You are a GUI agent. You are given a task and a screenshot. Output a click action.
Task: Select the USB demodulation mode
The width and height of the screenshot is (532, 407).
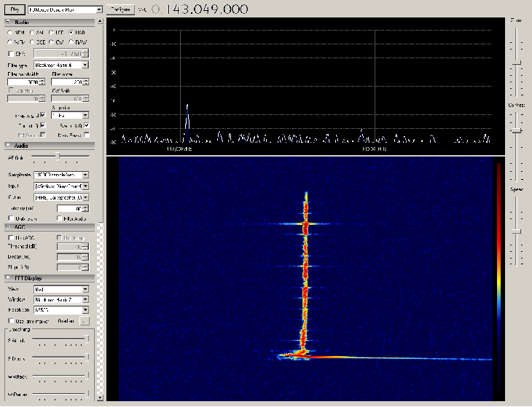(x=71, y=33)
